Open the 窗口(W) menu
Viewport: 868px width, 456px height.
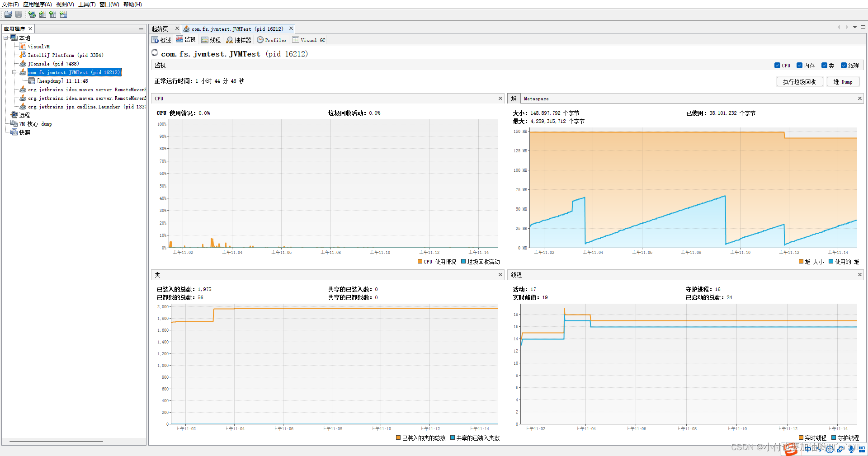point(109,5)
